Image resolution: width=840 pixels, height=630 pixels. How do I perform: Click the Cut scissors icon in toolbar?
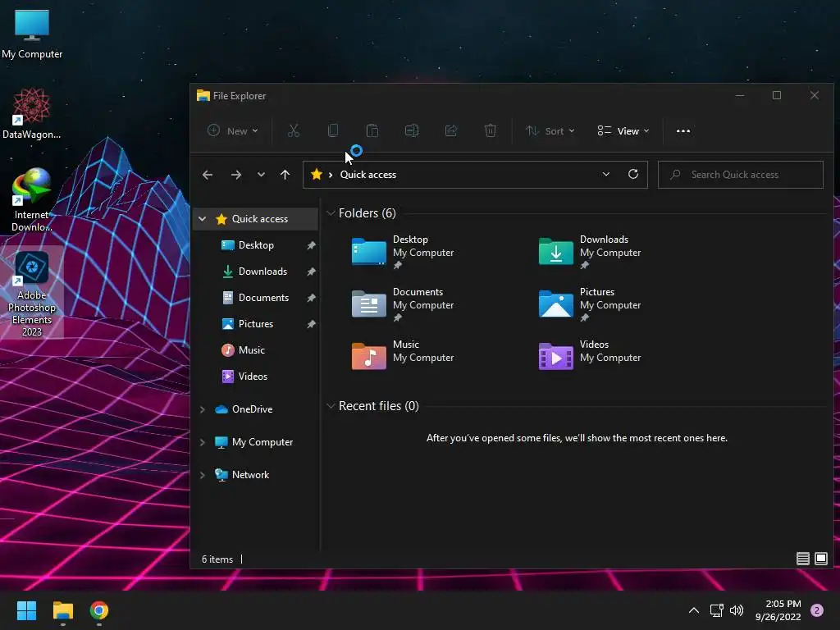pos(294,130)
